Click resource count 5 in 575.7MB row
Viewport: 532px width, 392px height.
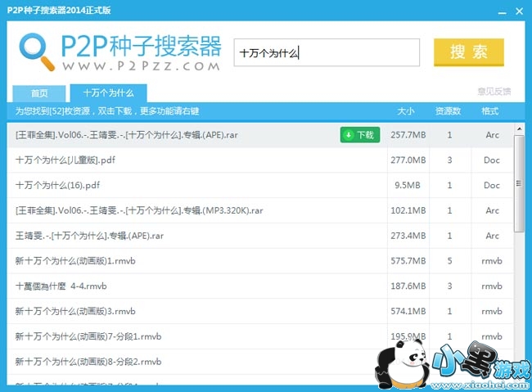(x=449, y=261)
